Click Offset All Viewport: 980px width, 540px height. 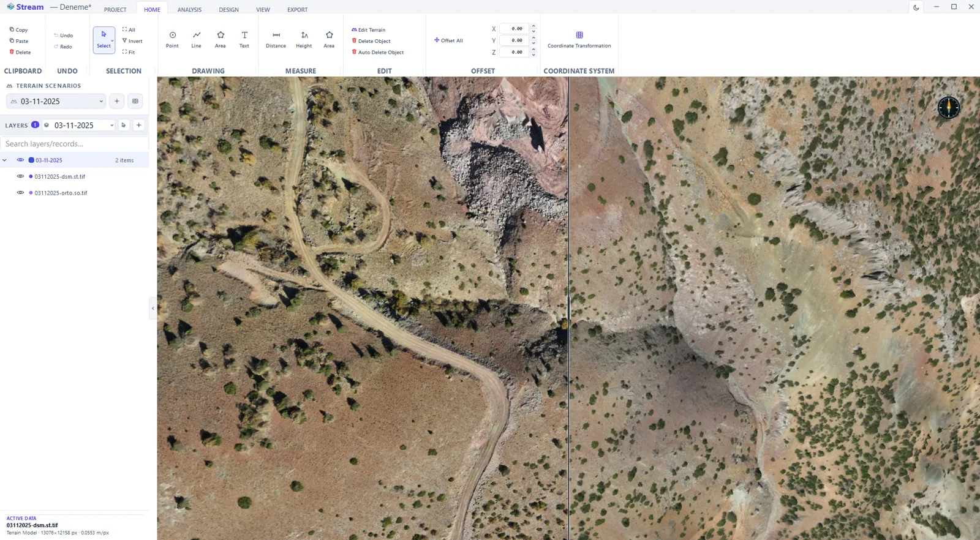click(448, 40)
